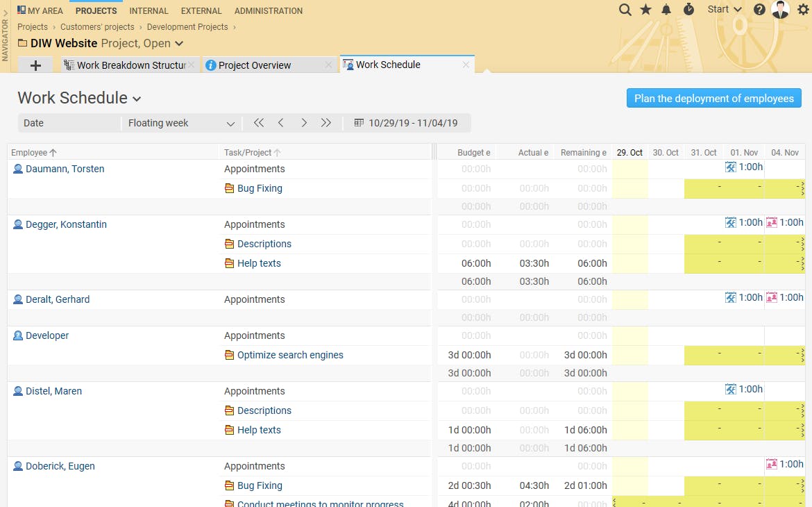
Task: Open the ADMINISTRATION menu
Action: pyautogui.click(x=269, y=10)
